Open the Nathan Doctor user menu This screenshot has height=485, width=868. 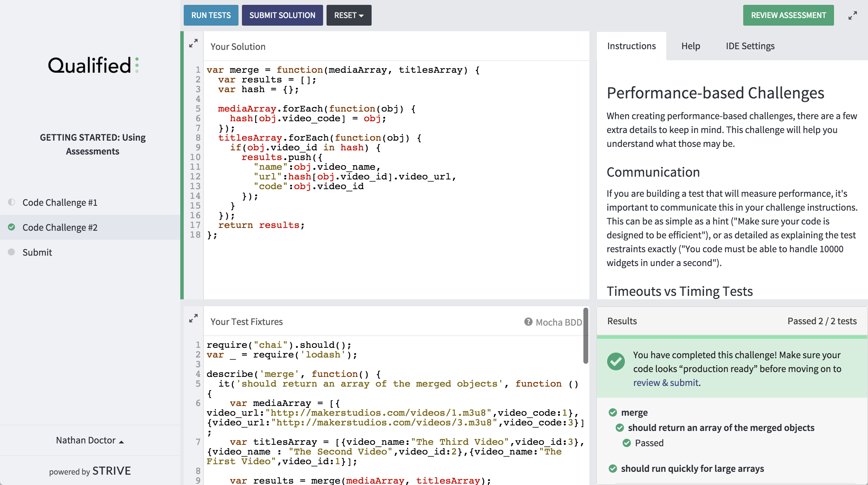click(x=90, y=440)
